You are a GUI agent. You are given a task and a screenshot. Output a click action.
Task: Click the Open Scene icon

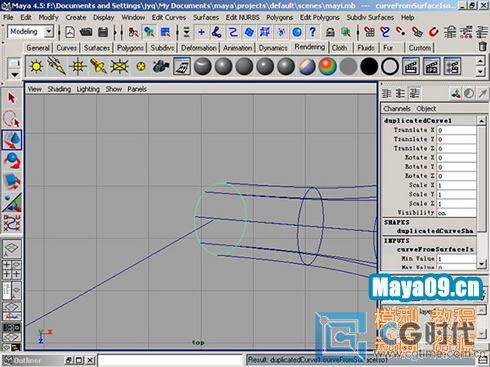pos(86,32)
